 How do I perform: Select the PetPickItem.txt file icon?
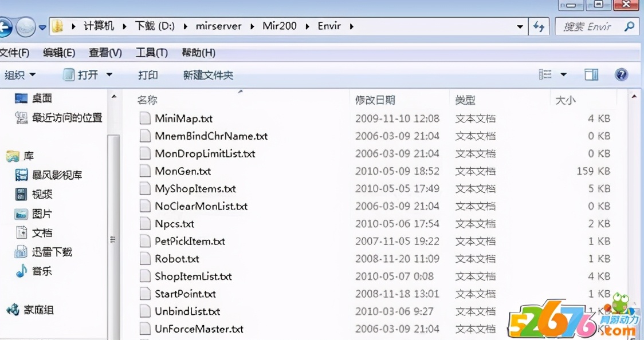tap(145, 241)
